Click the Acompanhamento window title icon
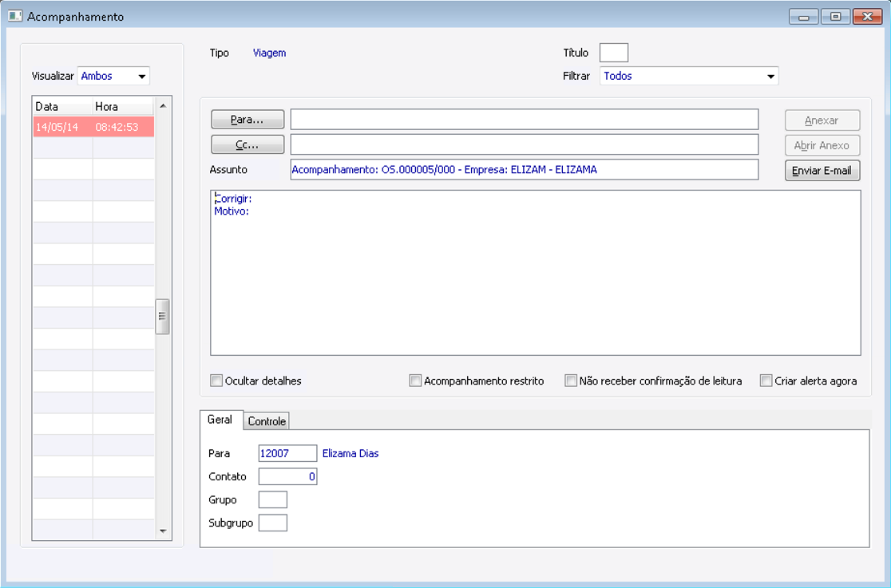The height and width of the screenshot is (588, 891). tap(14, 16)
